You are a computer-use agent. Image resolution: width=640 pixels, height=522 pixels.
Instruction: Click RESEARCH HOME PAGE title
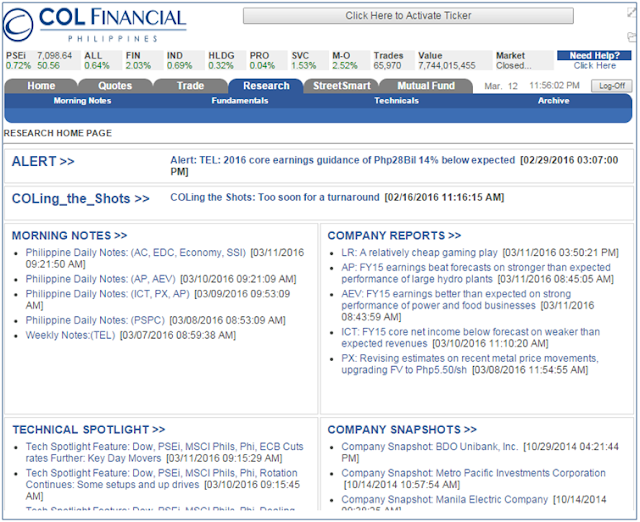click(58, 133)
